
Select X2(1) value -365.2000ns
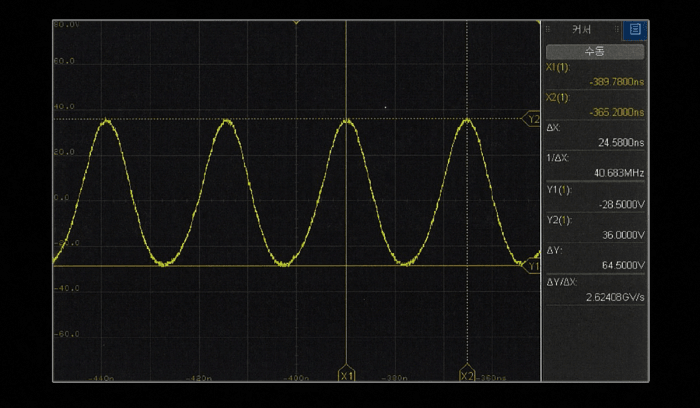[x=612, y=112]
